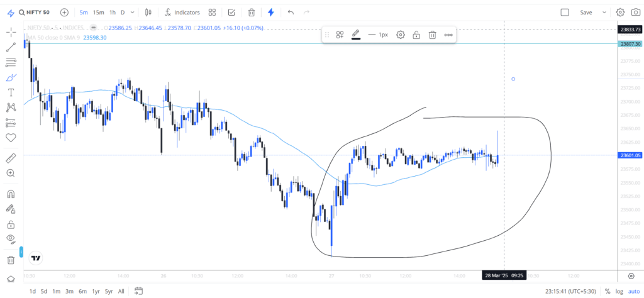Image resolution: width=644 pixels, height=298 pixels.
Task: Select the 1d date range
Action: (x=33, y=292)
